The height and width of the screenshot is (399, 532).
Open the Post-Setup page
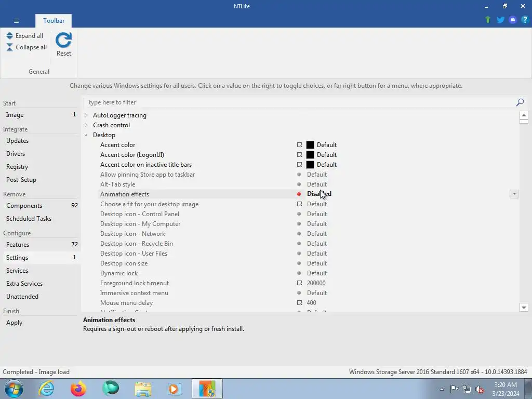point(41,179)
